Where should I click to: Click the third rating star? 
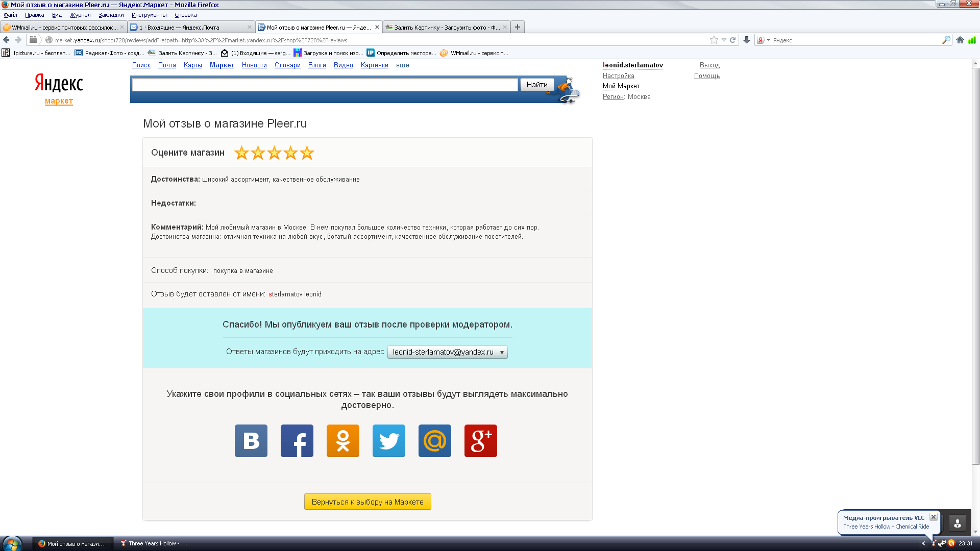(274, 153)
